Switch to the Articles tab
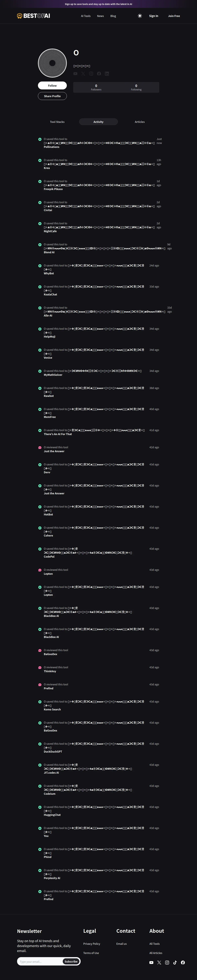The height and width of the screenshot is (980, 197). pos(140,122)
